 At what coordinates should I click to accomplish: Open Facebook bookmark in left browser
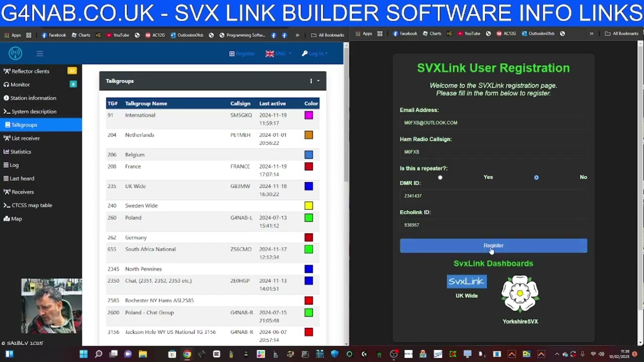click(x=54, y=35)
